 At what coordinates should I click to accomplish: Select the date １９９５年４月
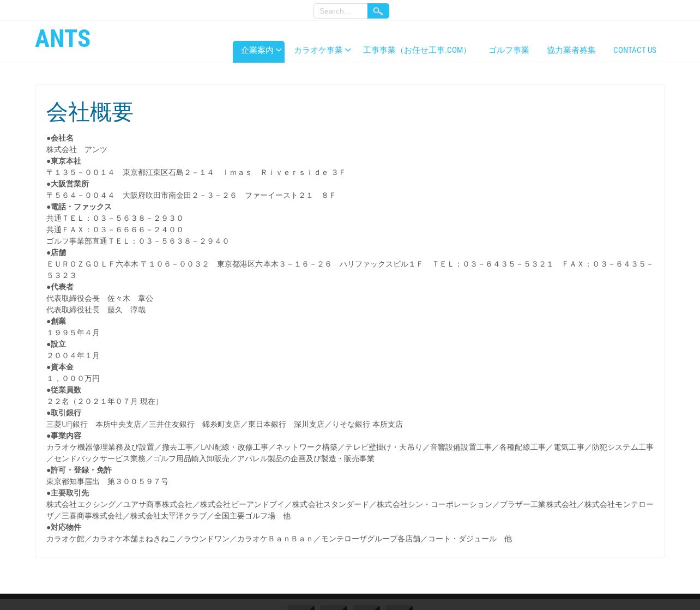[73, 333]
